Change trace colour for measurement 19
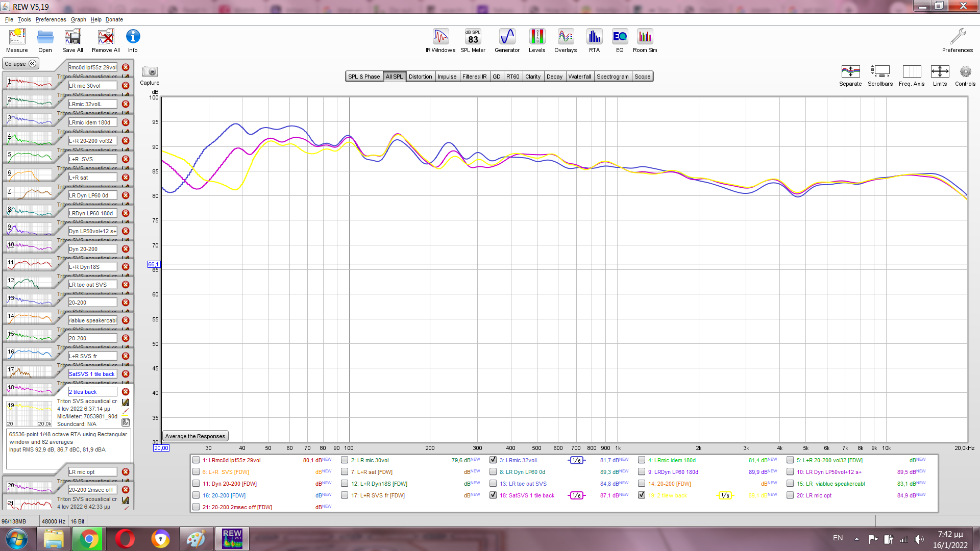 point(126,412)
